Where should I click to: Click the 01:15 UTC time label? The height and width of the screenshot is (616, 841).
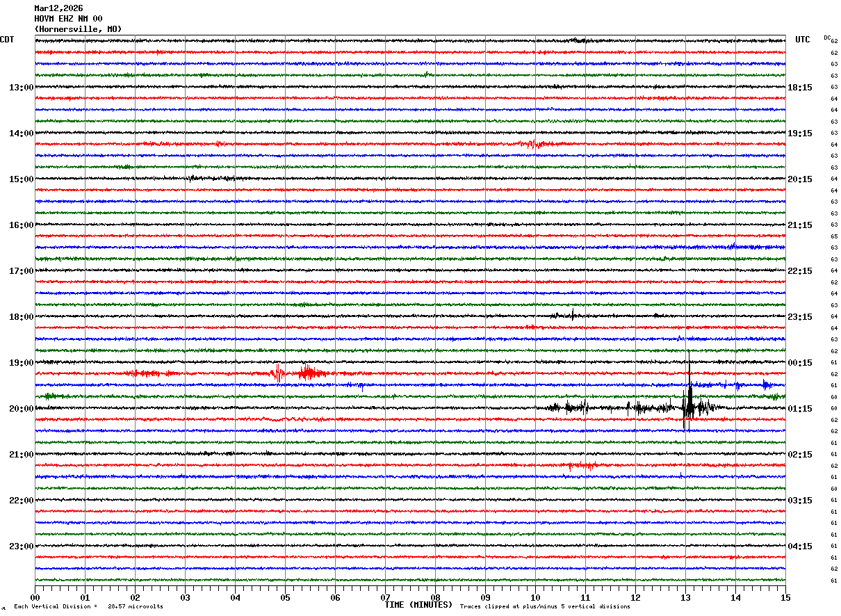800,409
